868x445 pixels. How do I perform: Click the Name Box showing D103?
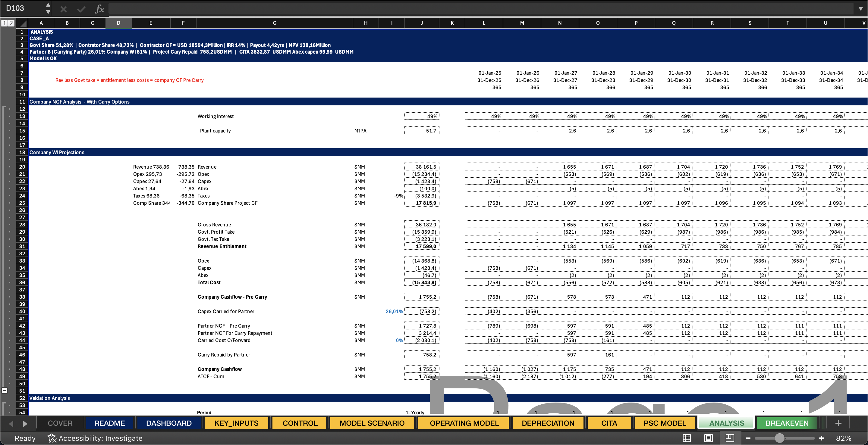(x=23, y=8)
